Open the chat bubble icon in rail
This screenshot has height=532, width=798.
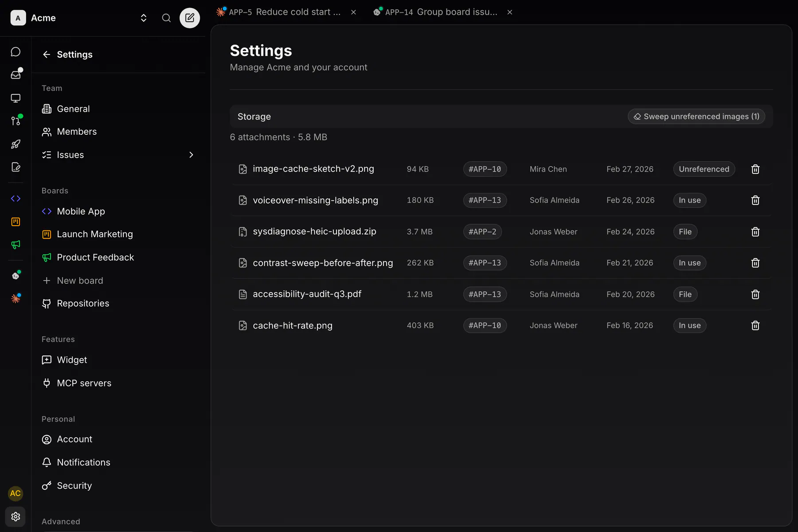(16, 52)
